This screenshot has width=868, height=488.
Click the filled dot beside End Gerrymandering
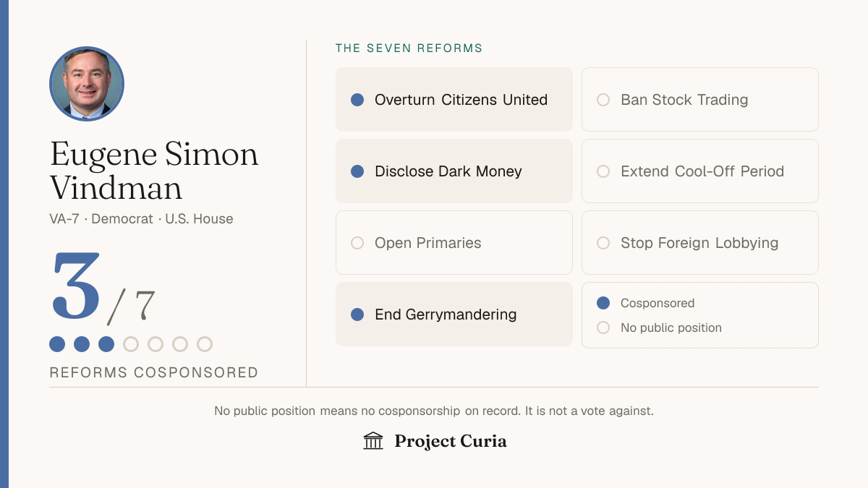pos(357,314)
